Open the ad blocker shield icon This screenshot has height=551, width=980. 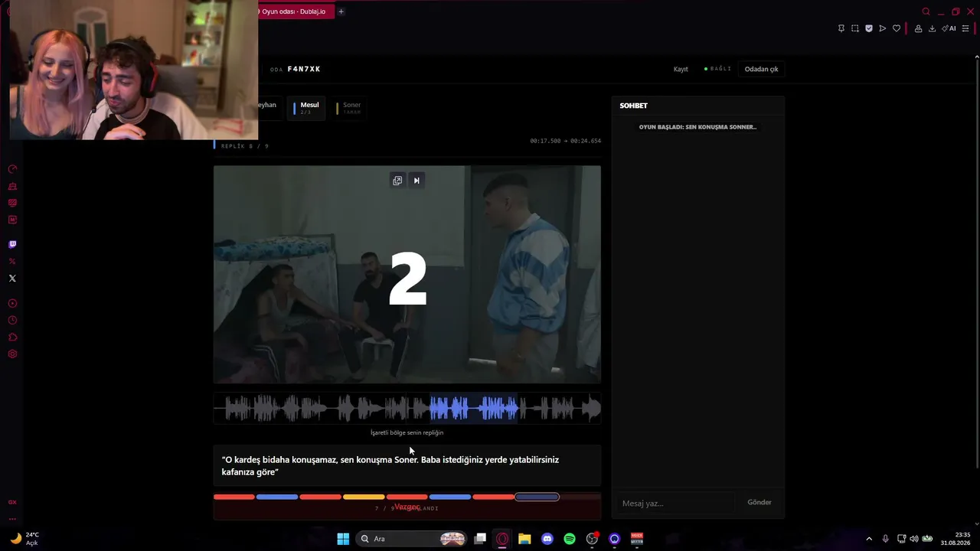coord(869,28)
